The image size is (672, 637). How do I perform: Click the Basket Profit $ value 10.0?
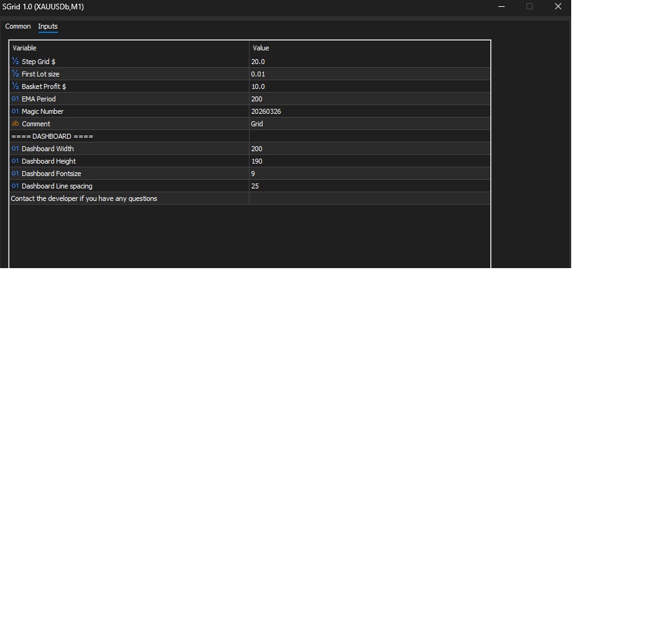[x=370, y=86]
